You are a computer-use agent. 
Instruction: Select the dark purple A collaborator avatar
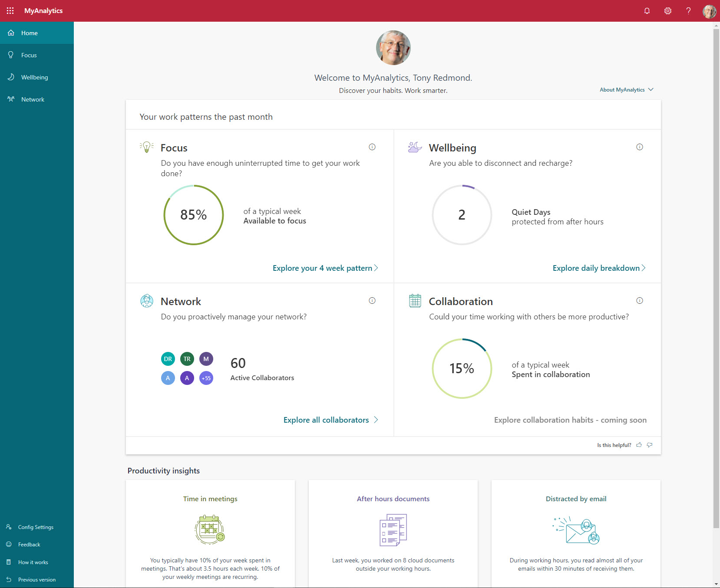(x=187, y=378)
